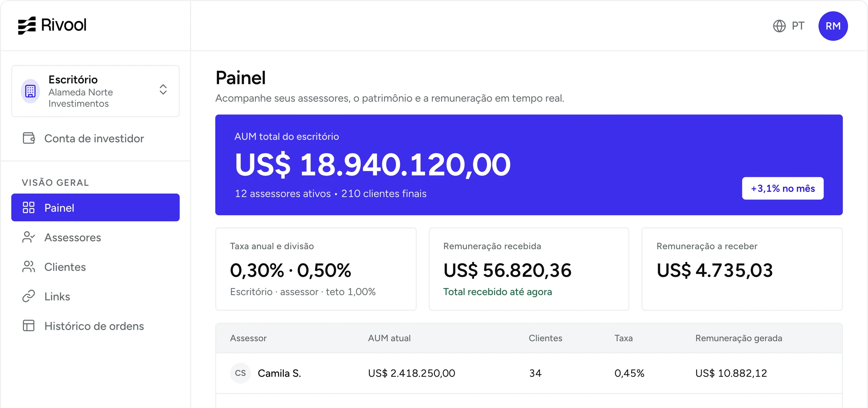Click the Painel grid icon
Image resolution: width=868 pixels, height=408 pixels.
[x=29, y=207]
